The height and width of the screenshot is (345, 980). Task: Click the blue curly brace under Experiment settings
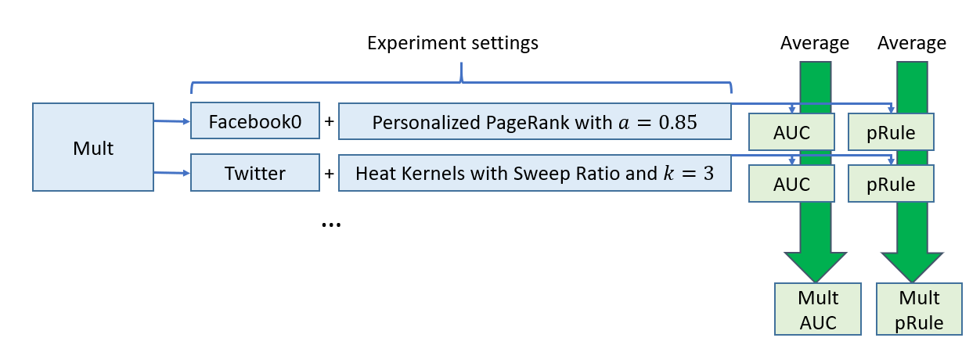click(461, 81)
